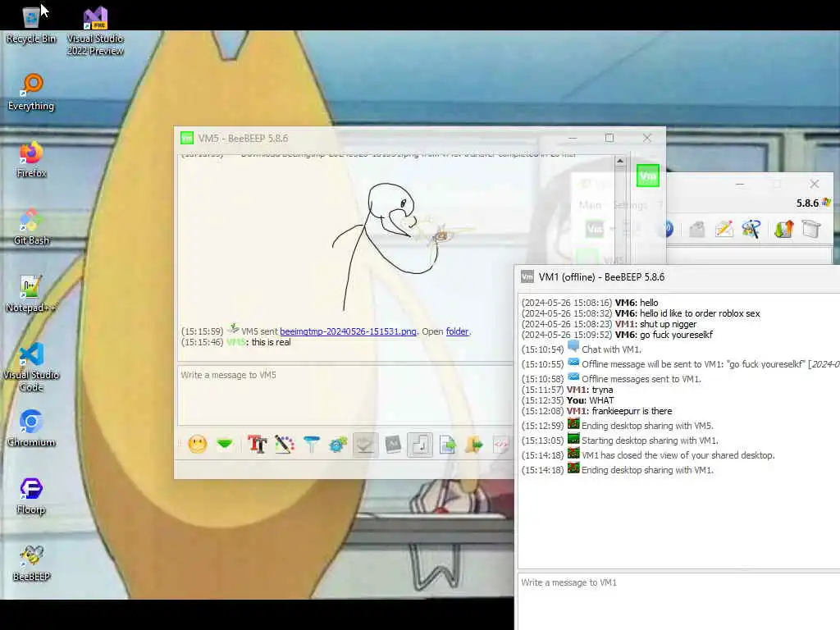Click the colorful logo next to 5.8.6
Image resolution: width=840 pixels, height=630 pixels.
point(827,203)
